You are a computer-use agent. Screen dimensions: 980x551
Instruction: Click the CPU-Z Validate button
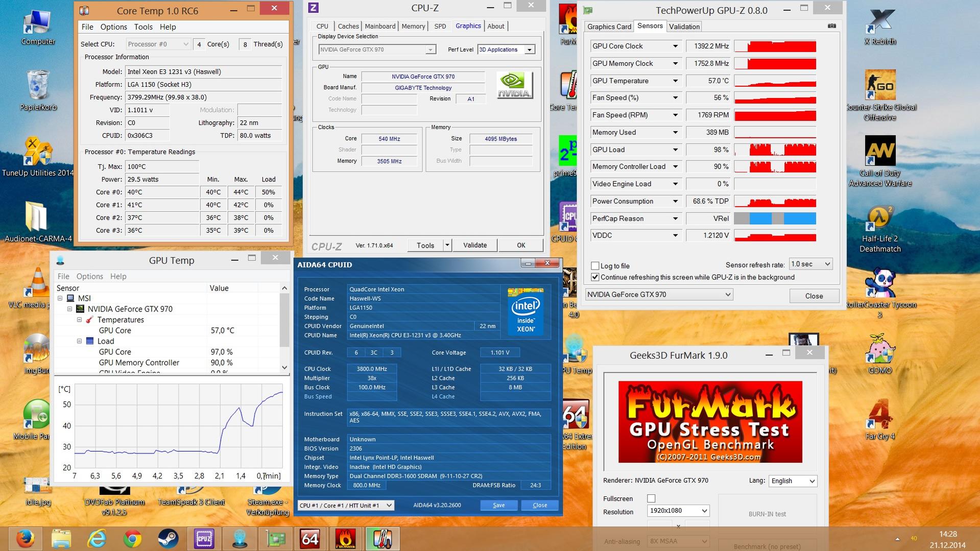click(x=475, y=245)
